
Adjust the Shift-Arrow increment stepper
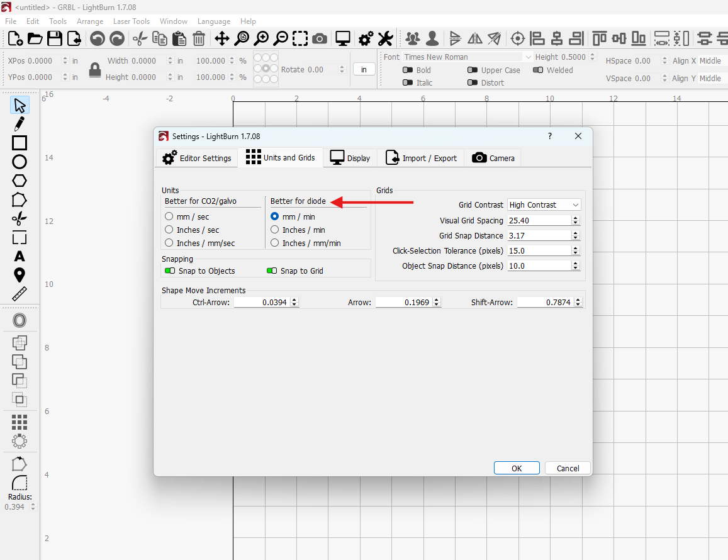(578, 302)
